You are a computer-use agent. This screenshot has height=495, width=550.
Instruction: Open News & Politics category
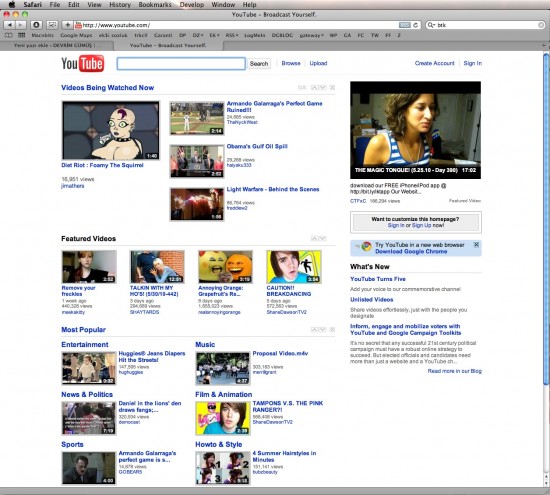click(x=87, y=394)
